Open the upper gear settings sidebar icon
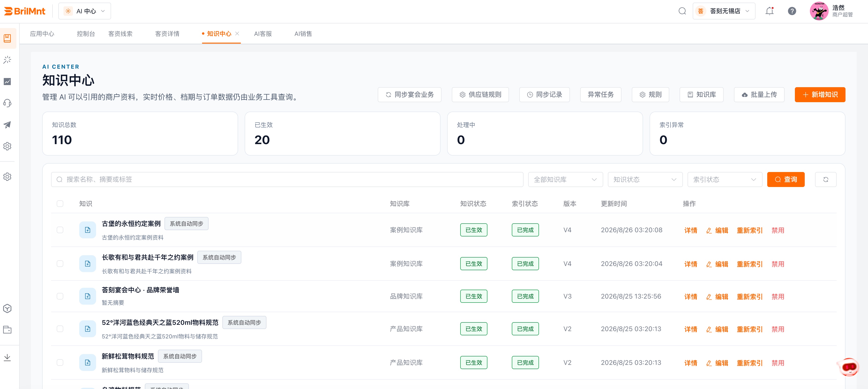This screenshot has height=389, width=868. tap(7, 146)
